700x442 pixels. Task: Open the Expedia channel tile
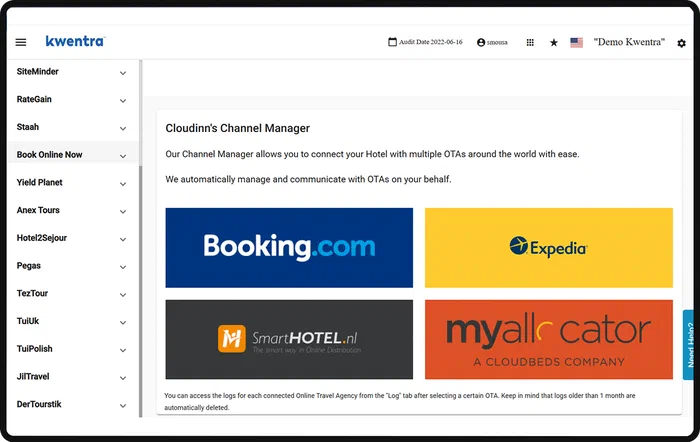pyautogui.click(x=549, y=248)
